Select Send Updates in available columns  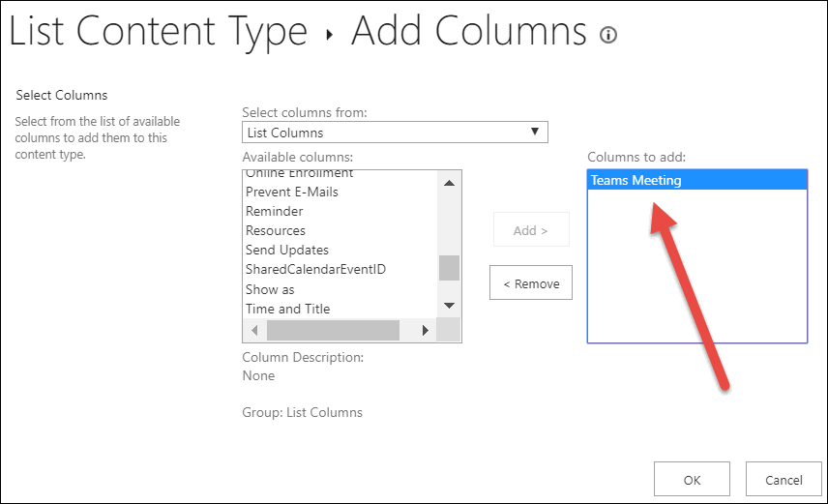tap(286, 250)
